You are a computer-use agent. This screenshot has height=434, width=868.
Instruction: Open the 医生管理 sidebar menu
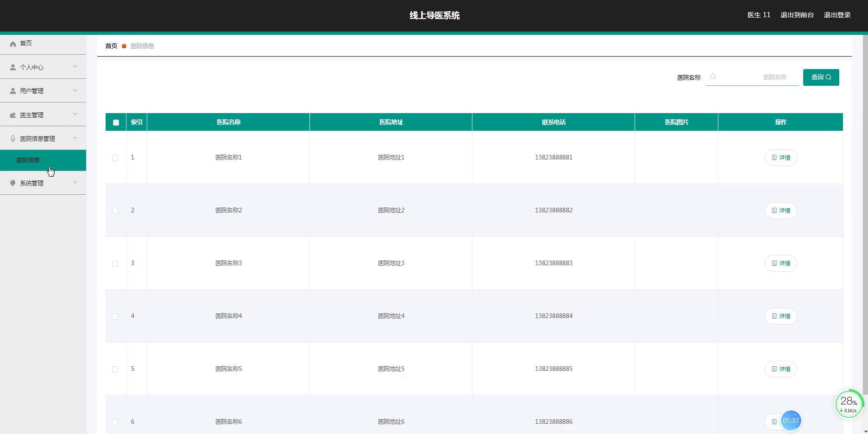(x=43, y=115)
